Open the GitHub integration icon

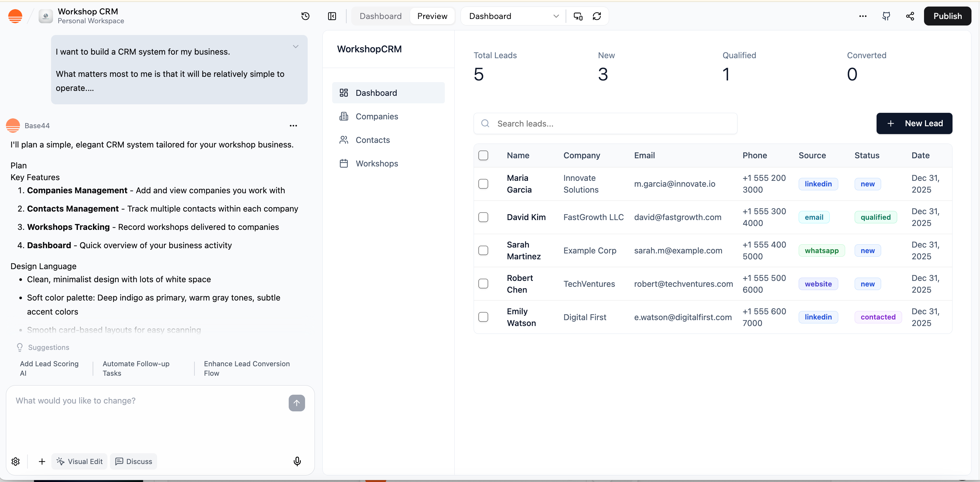pos(886,16)
